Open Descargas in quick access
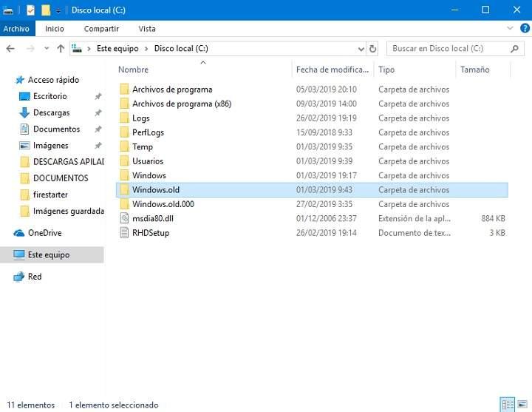 pos(51,112)
